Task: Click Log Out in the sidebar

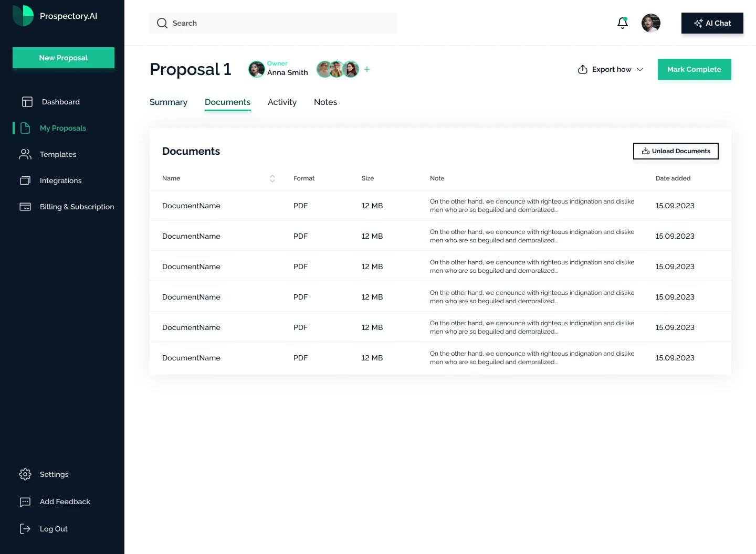Action: pyautogui.click(x=54, y=529)
